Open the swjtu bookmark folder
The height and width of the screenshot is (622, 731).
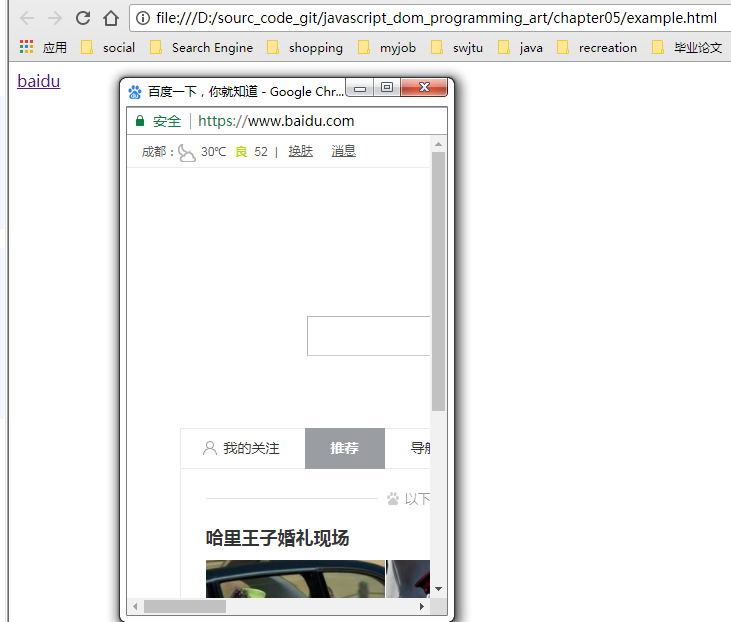point(457,48)
